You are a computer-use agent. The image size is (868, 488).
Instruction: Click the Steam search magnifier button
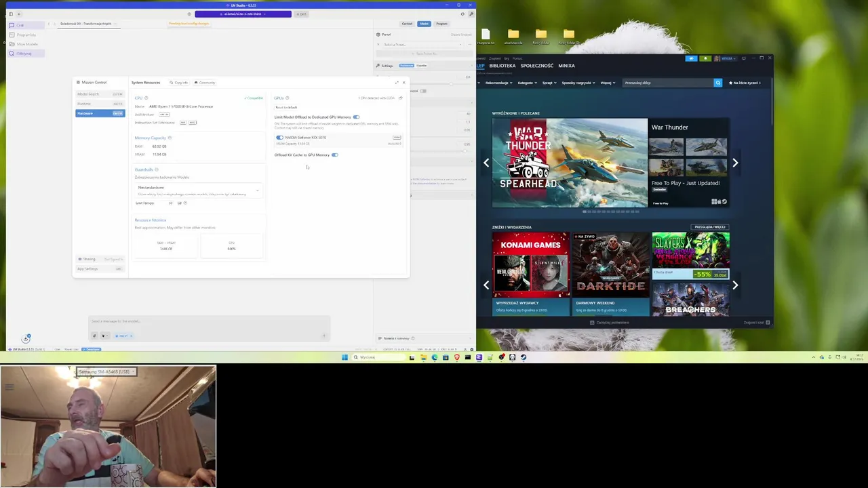(x=717, y=83)
